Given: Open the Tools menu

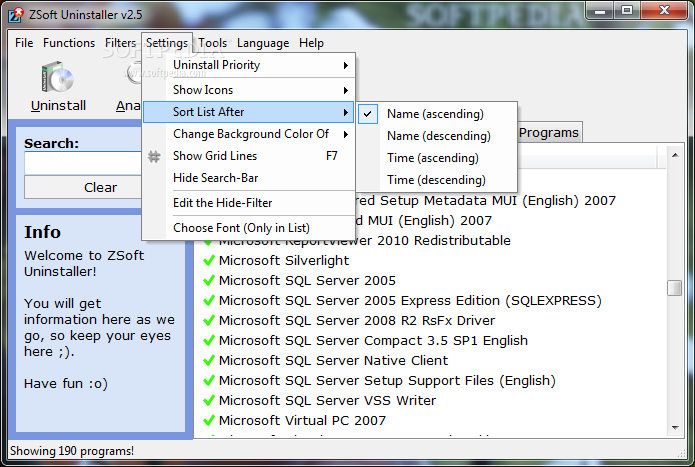Looking at the screenshot, I should [x=212, y=43].
